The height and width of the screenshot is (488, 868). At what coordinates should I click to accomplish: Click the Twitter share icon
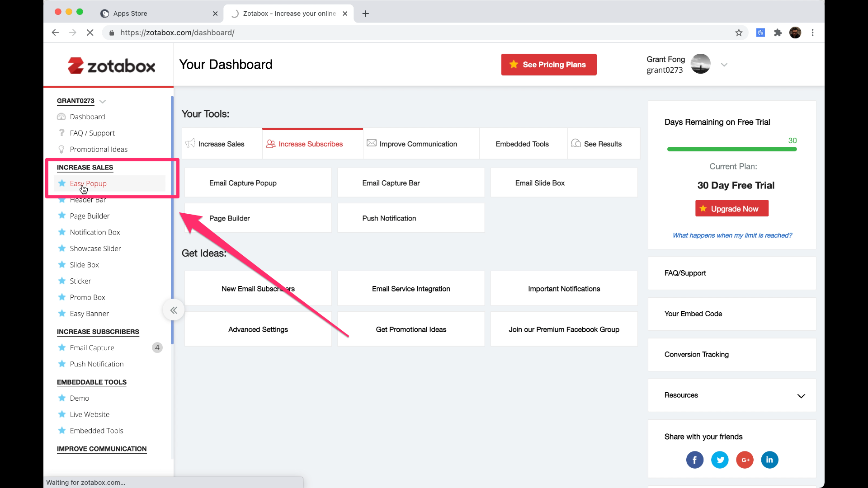pyautogui.click(x=720, y=460)
